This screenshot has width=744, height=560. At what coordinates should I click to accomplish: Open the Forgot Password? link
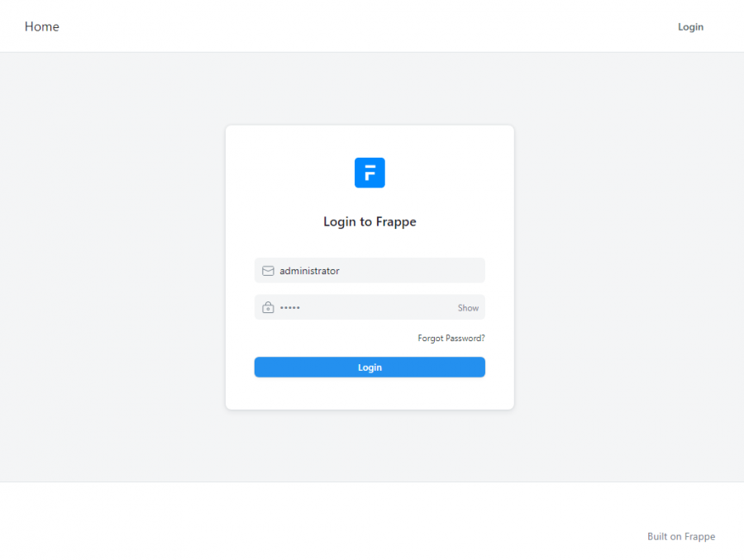coord(451,338)
